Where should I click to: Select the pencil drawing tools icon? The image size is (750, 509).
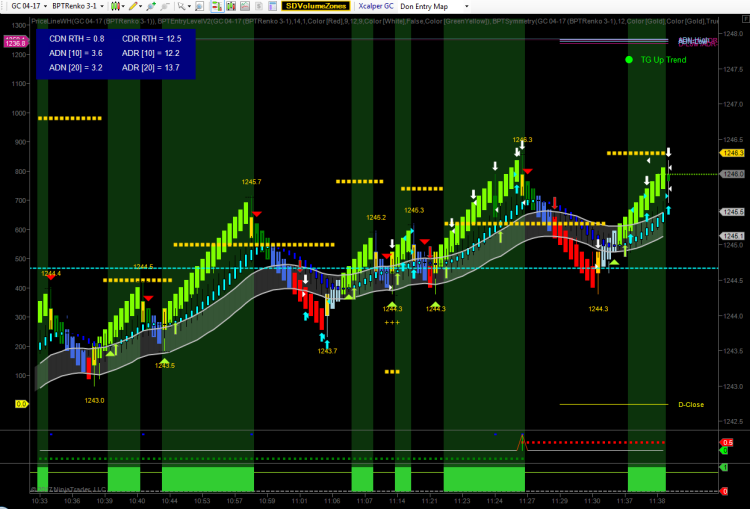(x=132, y=6)
